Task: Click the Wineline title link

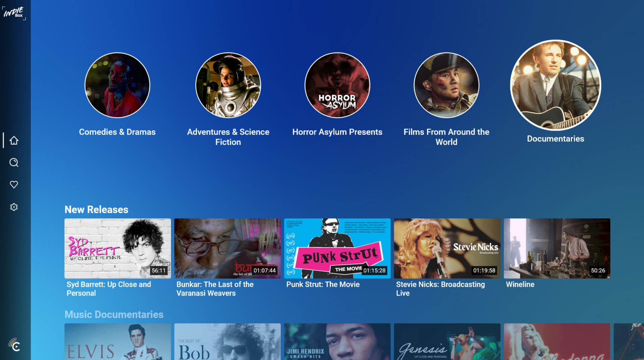Action: [520, 284]
